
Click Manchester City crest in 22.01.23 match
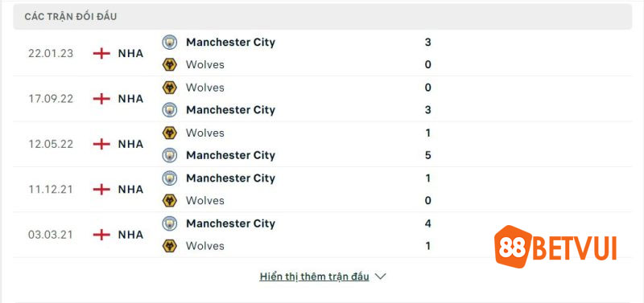[x=170, y=43]
